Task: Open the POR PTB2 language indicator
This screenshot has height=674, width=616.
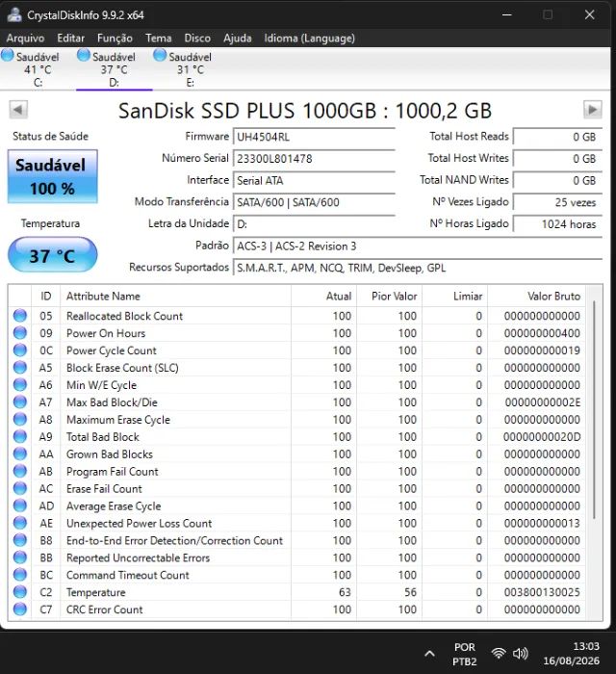Action: click(465, 654)
